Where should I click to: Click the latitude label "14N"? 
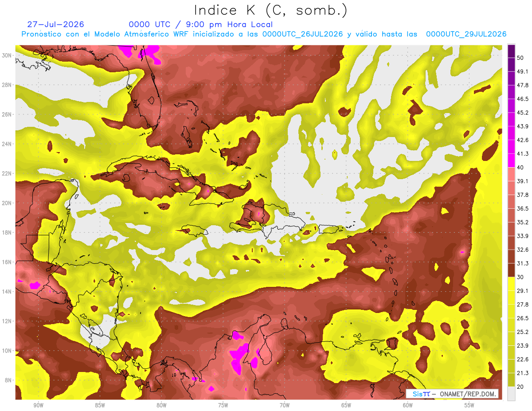point(7,292)
